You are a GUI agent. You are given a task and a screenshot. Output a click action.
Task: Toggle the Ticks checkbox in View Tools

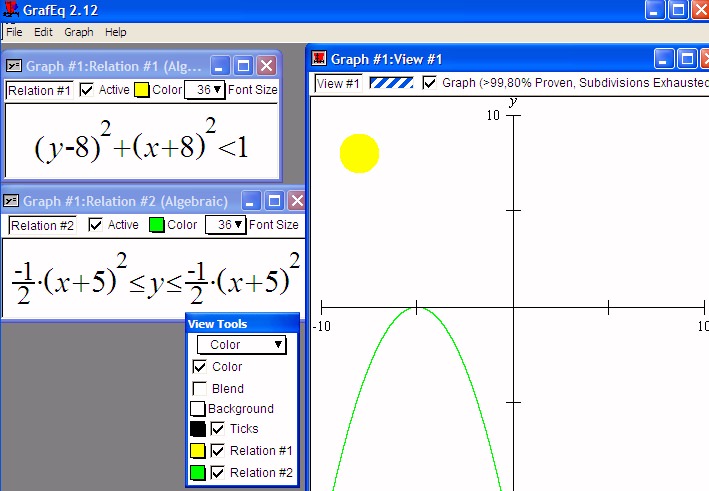point(217,429)
